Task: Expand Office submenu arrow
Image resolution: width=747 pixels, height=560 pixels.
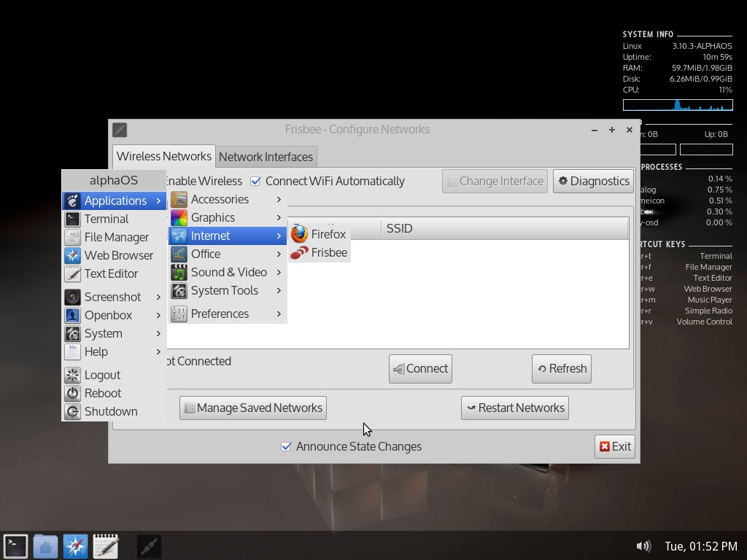Action: pyautogui.click(x=279, y=254)
